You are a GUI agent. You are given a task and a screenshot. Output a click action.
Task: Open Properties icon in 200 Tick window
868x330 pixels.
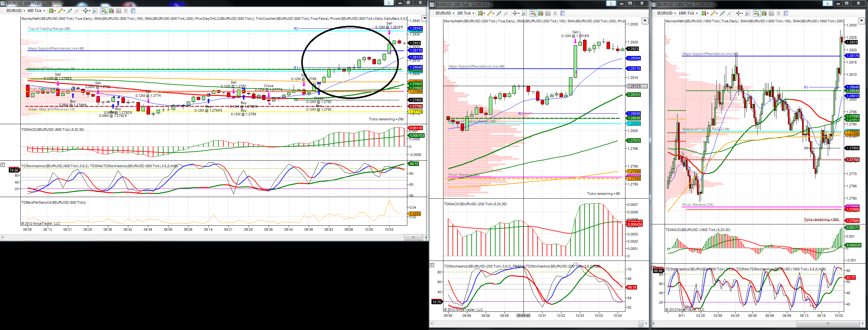[562, 13]
